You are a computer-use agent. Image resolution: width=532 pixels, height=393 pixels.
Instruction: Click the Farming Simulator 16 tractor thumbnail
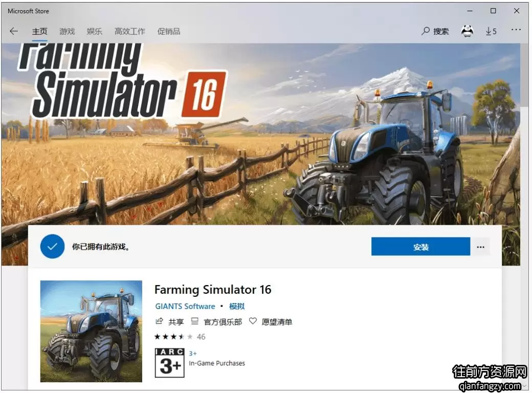coord(91,331)
